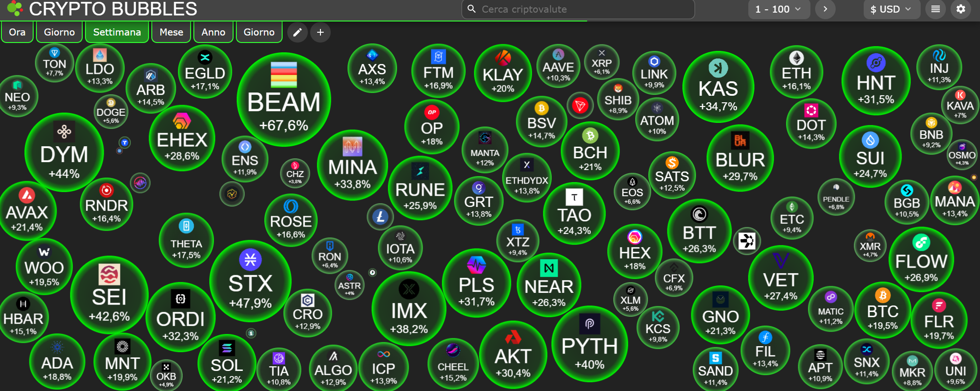Switch to the Mese tab
980x391 pixels.
(x=171, y=32)
